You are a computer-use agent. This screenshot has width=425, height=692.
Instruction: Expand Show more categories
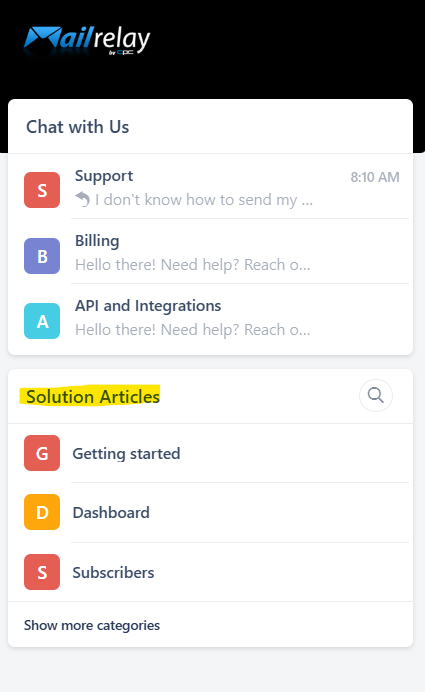pyautogui.click(x=92, y=625)
